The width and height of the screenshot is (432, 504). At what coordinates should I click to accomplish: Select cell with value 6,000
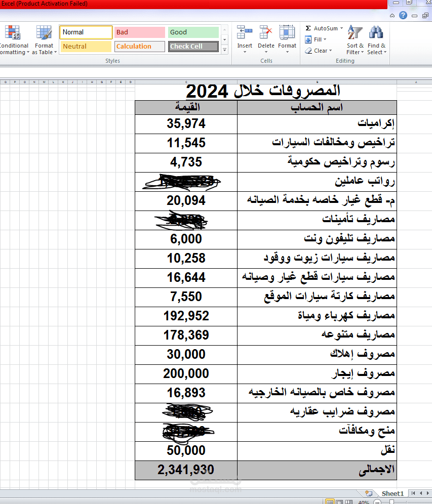pyautogui.click(x=186, y=239)
